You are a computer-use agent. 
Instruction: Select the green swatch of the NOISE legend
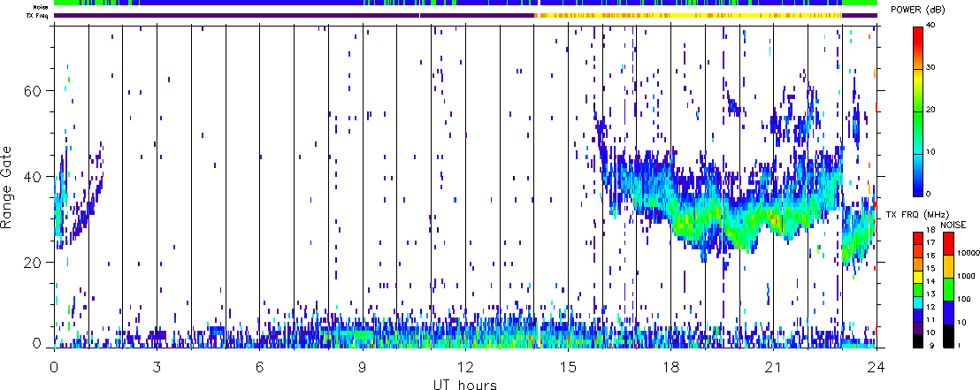click(948, 289)
